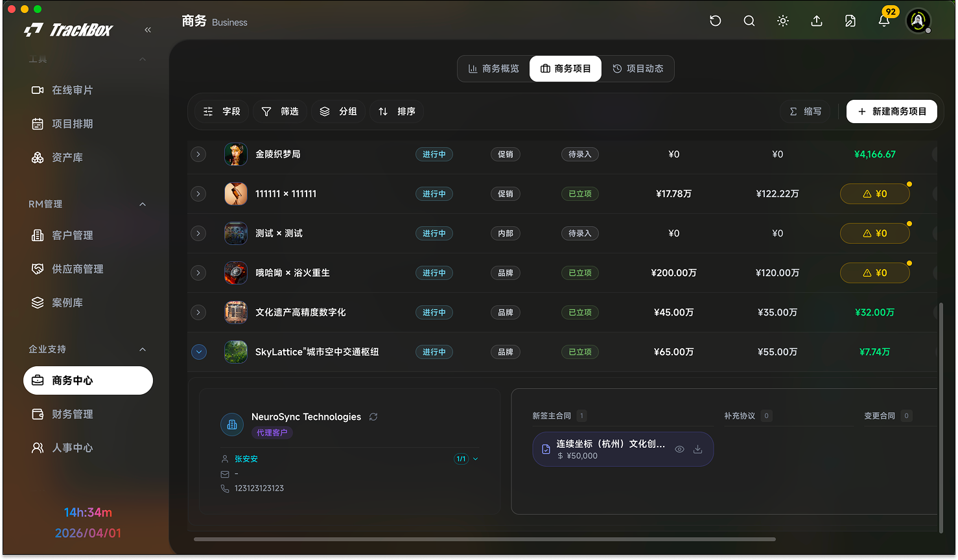Click the phone number 123123123123
Screen dimensions: 958x560
[x=259, y=488]
